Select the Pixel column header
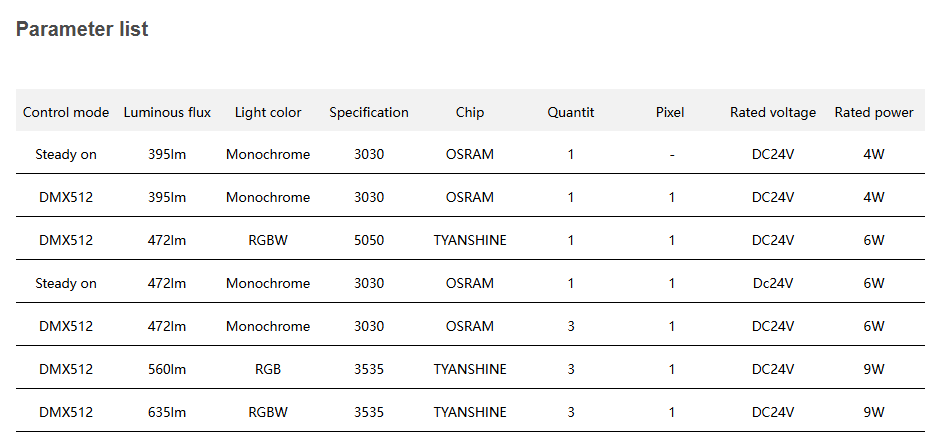Screen dimensions: 951x446 click(x=670, y=112)
